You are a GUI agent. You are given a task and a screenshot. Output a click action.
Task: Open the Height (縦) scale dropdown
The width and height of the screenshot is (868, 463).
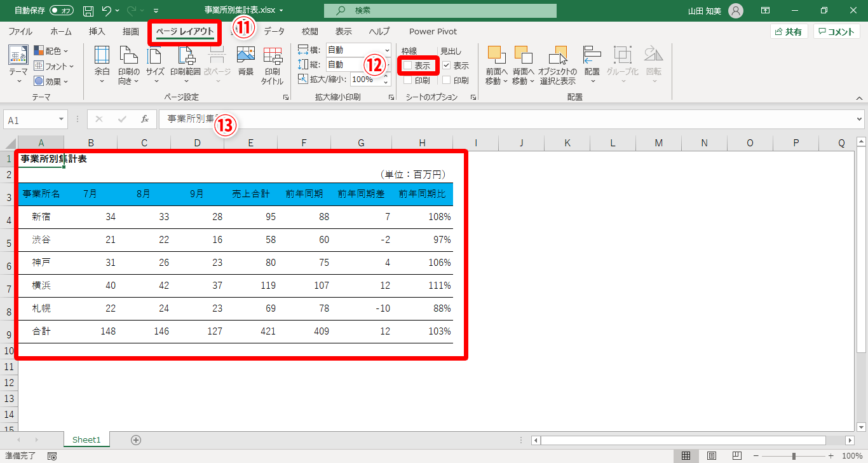coord(387,64)
